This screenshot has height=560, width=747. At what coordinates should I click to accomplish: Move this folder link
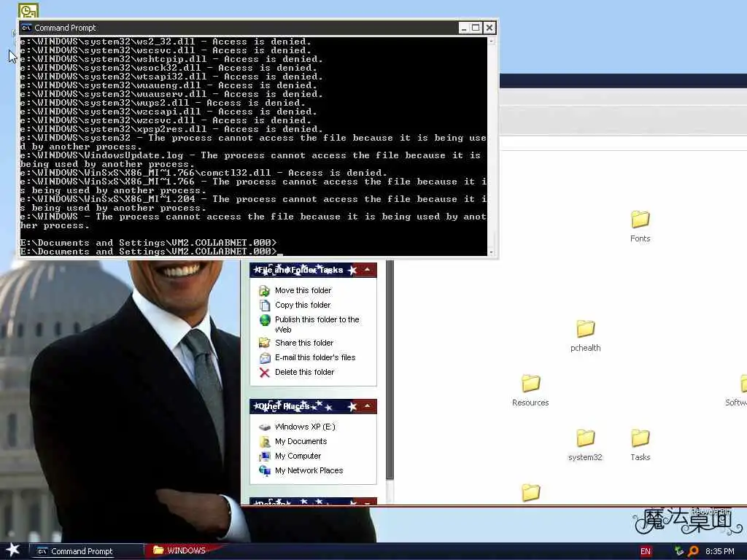(x=303, y=290)
